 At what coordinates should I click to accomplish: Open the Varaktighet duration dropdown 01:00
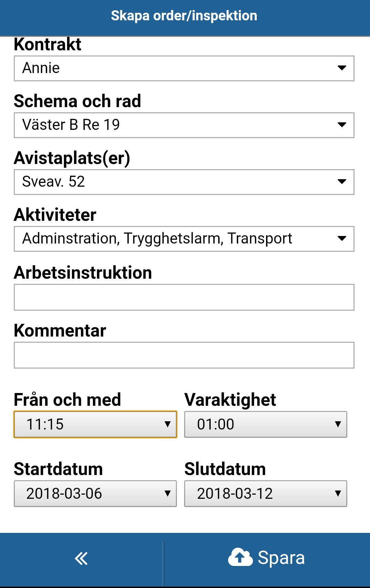coord(266,424)
